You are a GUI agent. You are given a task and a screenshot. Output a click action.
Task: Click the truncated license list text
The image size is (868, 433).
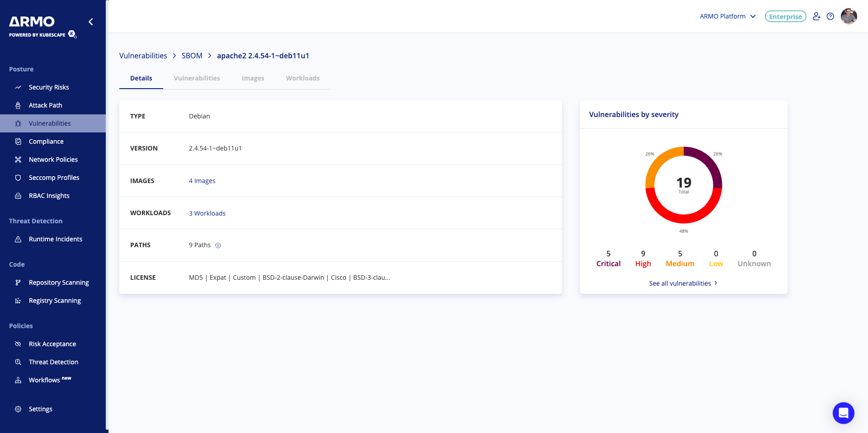click(x=289, y=278)
